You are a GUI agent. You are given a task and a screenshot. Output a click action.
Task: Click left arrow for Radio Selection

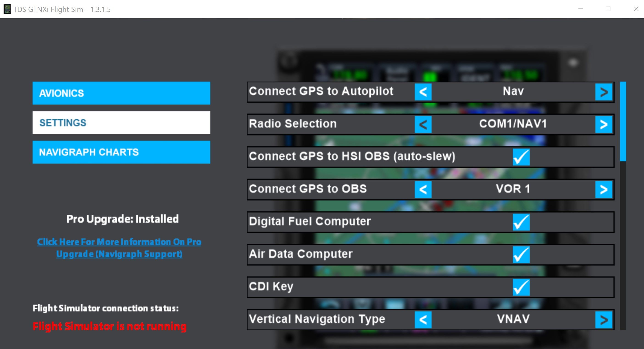(x=423, y=124)
